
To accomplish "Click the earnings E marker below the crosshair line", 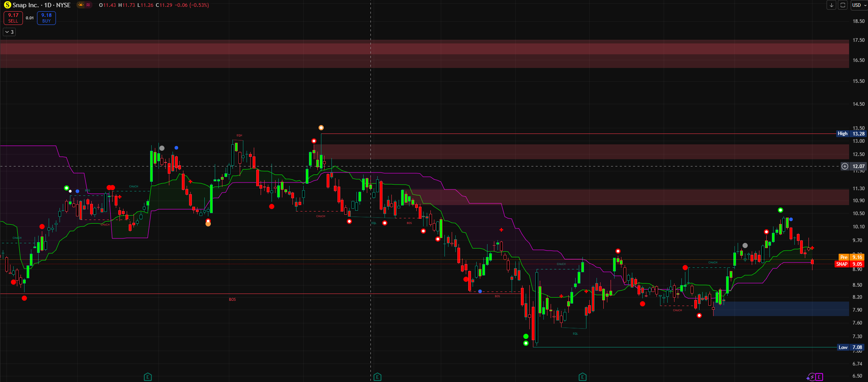I will [377, 377].
